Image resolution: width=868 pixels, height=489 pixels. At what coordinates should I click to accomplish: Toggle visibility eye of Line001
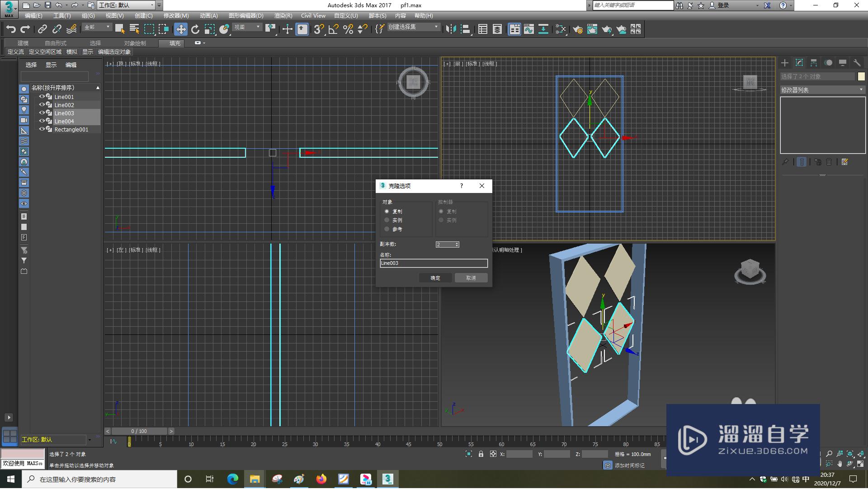tap(42, 97)
